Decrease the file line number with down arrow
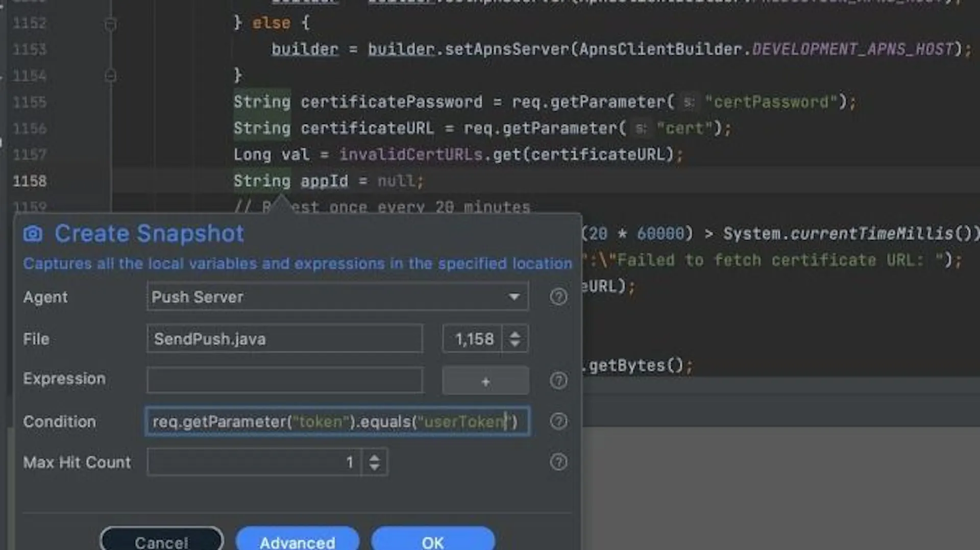This screenshot has height=550, width=980. coord(515,344)
